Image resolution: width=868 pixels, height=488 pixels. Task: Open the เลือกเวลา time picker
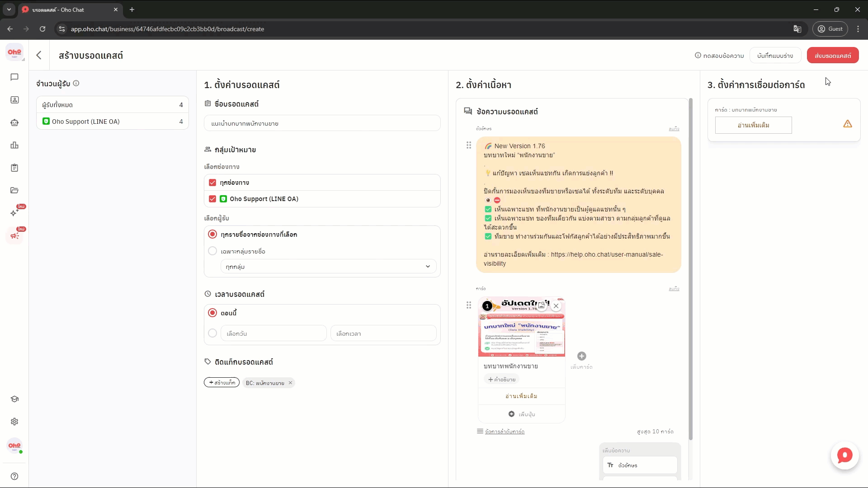pyautogui.click(x=383, y=333)
